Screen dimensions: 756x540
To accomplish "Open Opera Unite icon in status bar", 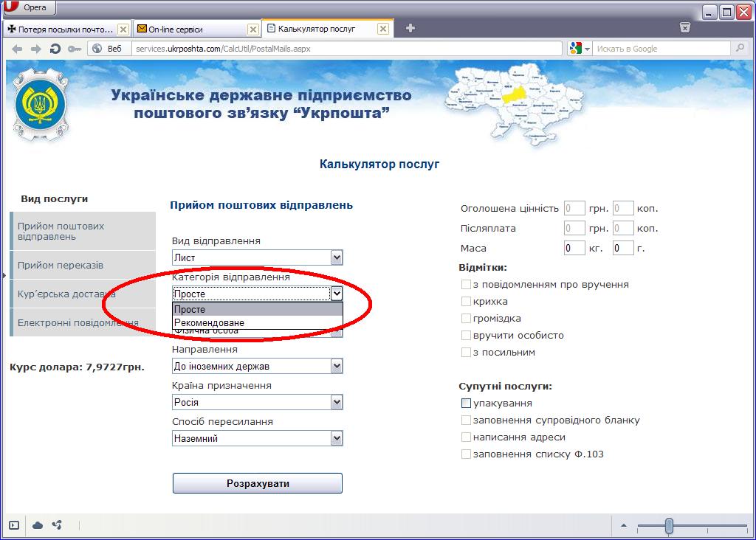I will [57, 525].
